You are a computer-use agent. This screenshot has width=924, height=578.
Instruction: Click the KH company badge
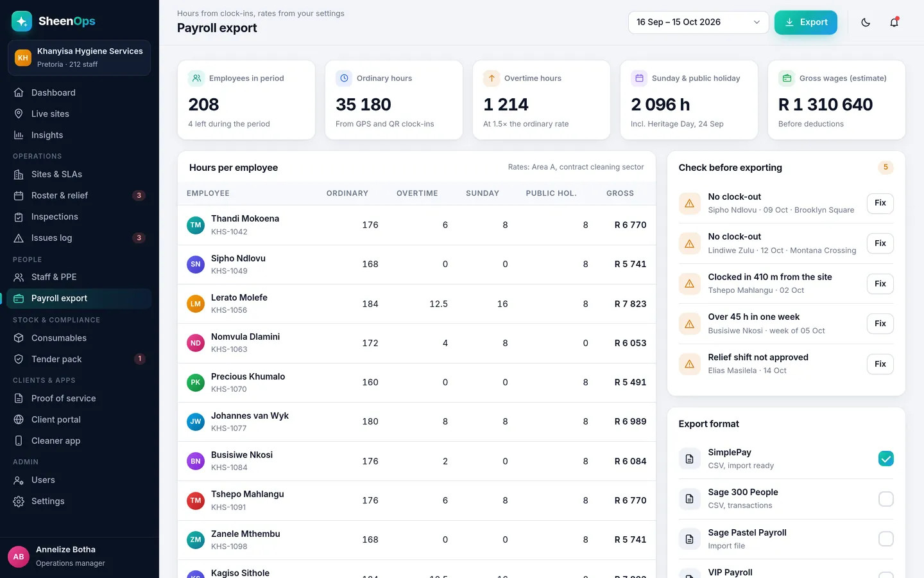23,58
